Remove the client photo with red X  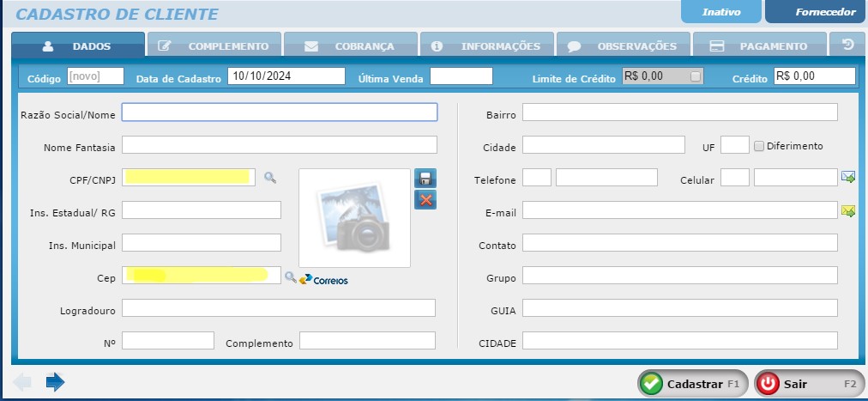(x=425, y=200)
